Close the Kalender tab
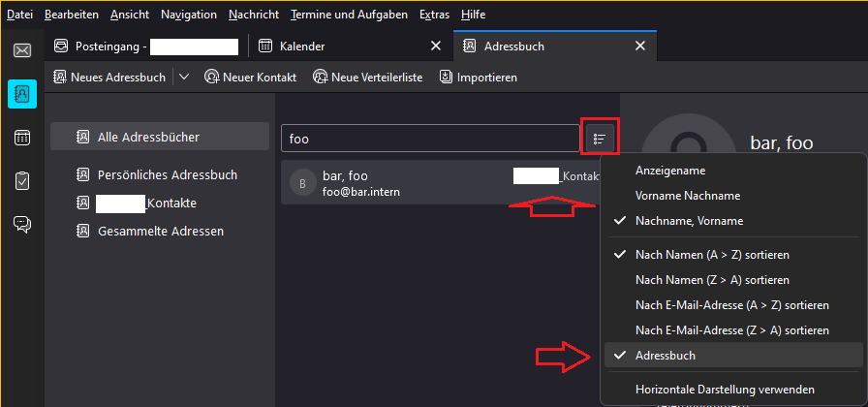Viewport: 868px width, 407px height. click(x=435, y=46)
